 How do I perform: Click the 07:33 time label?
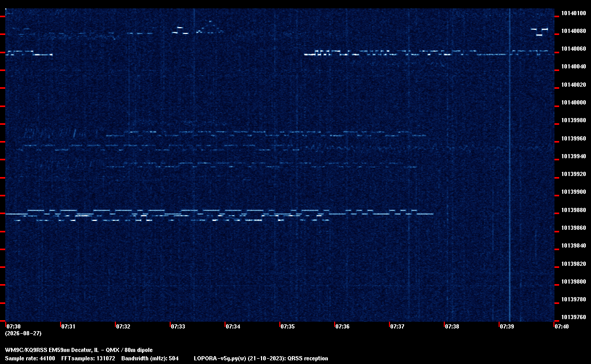pyautogui.click(x=178, y=326)
